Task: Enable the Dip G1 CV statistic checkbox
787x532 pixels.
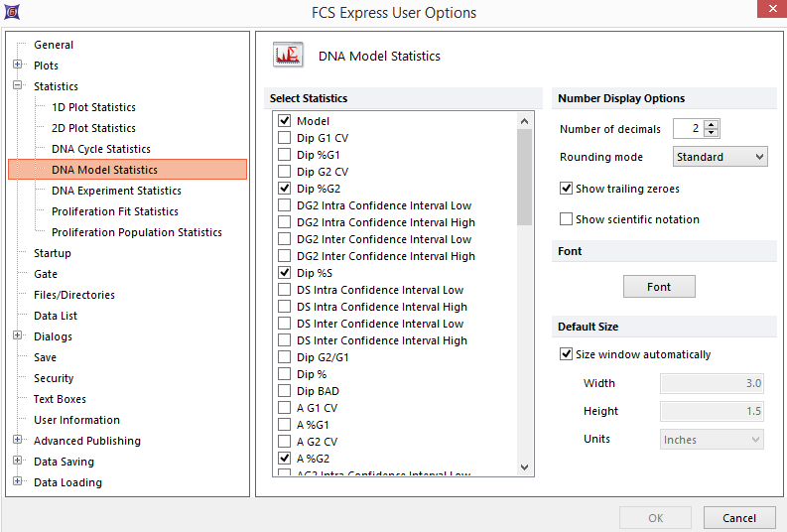Action: pos(285,138)
